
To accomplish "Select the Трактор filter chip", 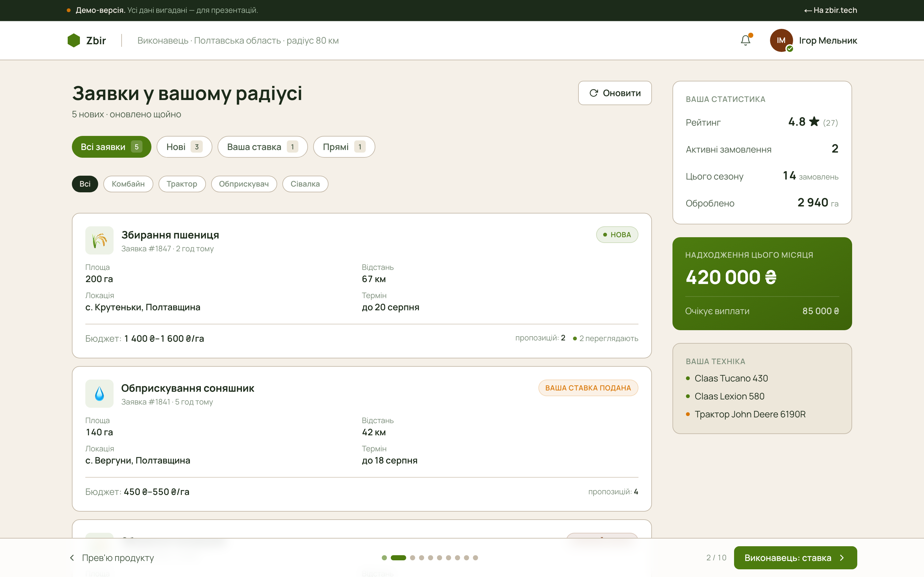I will click(182, 184).
